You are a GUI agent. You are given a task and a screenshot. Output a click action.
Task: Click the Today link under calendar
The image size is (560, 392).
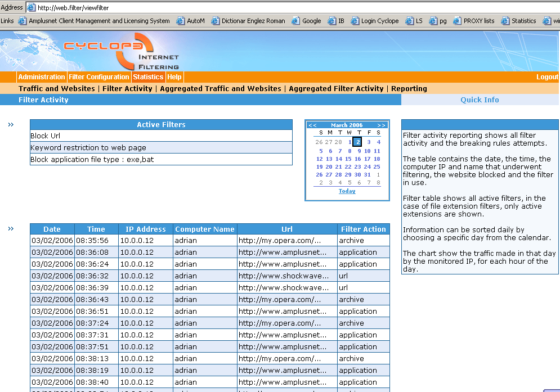[x=347, y=191]
